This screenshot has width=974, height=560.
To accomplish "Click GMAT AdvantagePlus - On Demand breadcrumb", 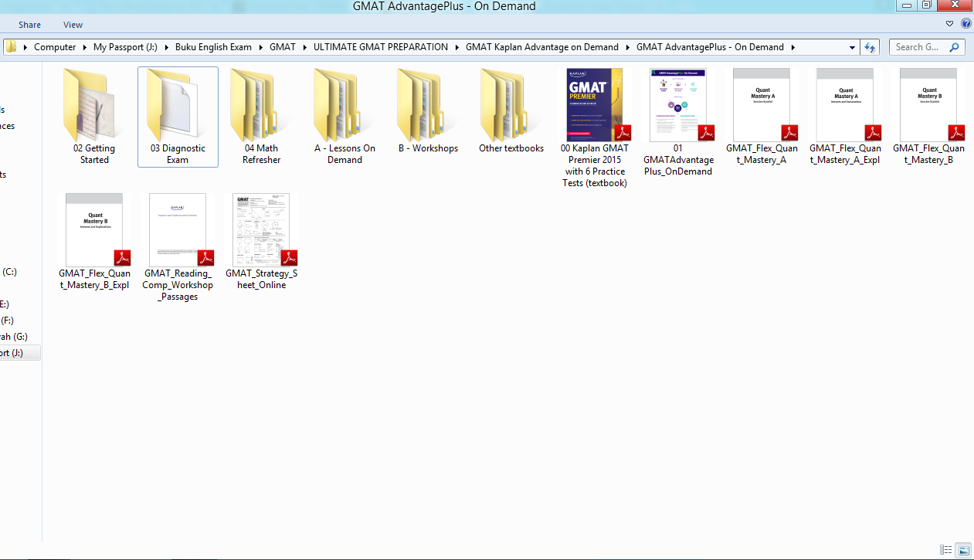I will coord(710,47).
